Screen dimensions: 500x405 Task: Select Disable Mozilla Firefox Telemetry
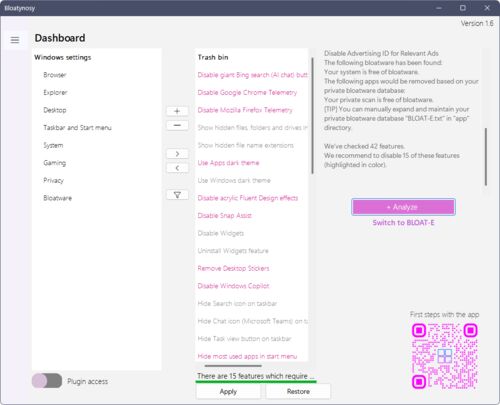tap(245, 110)
